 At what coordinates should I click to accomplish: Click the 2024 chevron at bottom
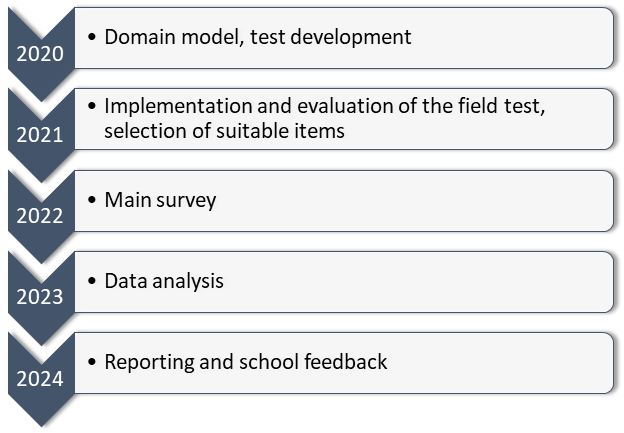point(40,378)
